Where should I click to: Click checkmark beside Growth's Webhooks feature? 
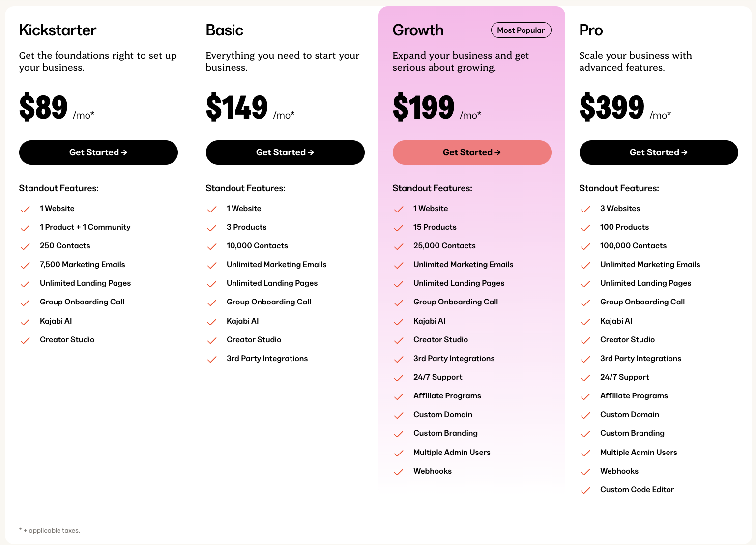399,472
